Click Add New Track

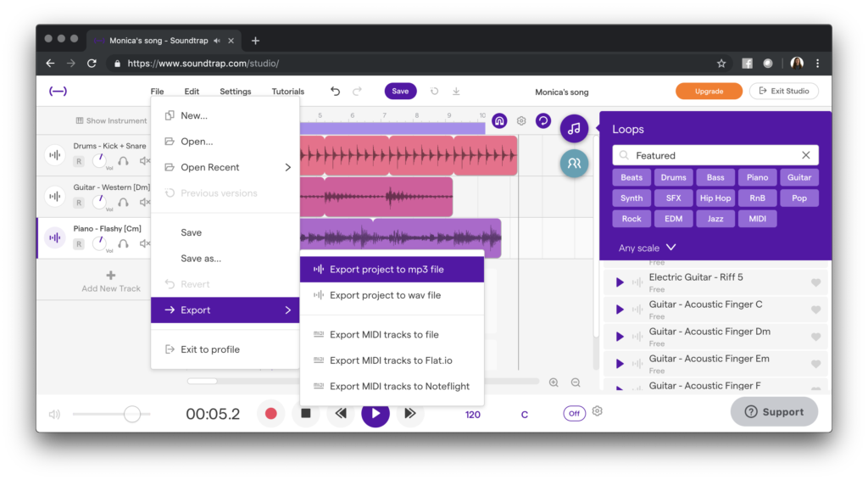(111, 282)
